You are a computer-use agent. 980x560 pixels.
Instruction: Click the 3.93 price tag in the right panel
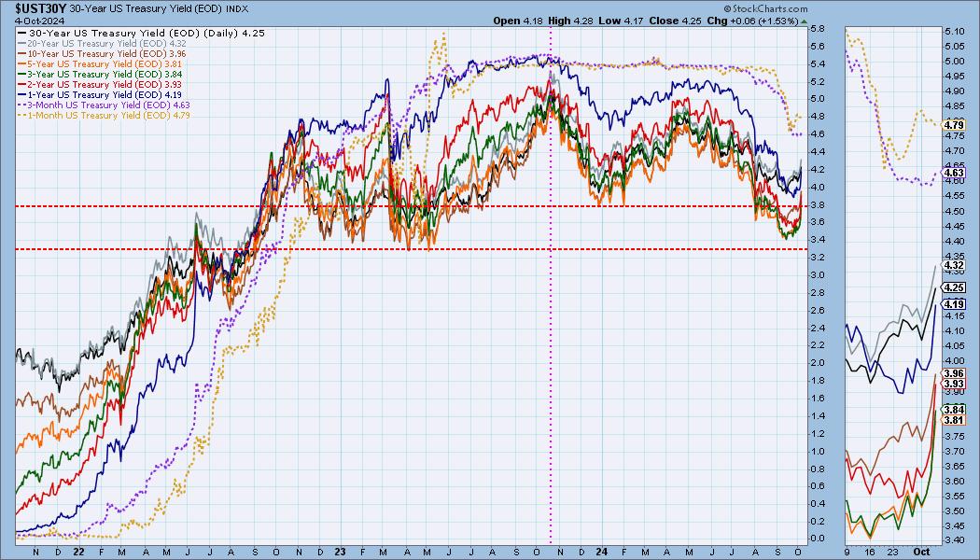955,383
